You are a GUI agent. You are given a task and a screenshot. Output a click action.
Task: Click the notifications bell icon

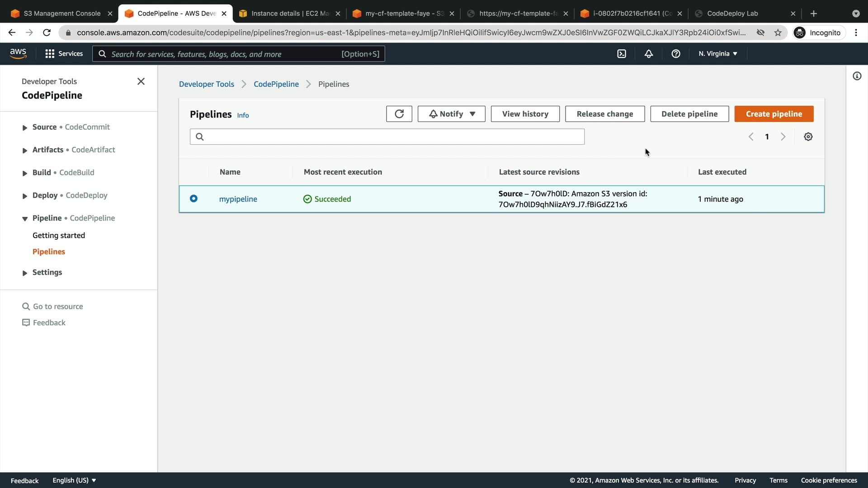tap(648, 54)
